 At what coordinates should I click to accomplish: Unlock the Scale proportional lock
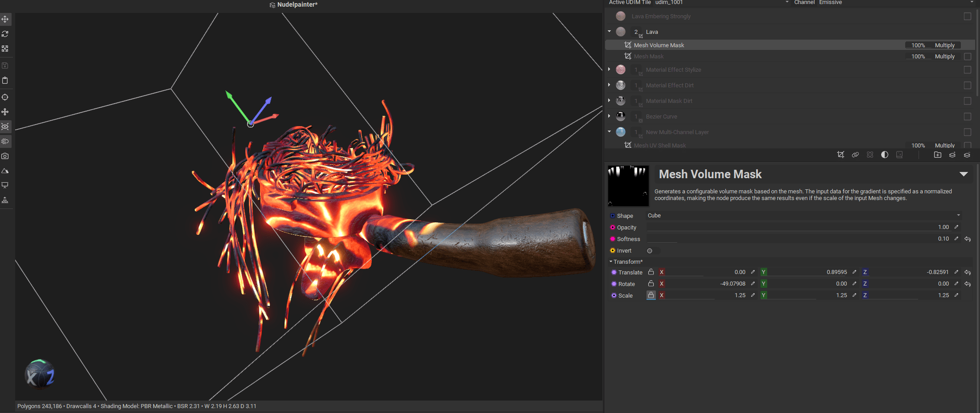click(651, 295)
